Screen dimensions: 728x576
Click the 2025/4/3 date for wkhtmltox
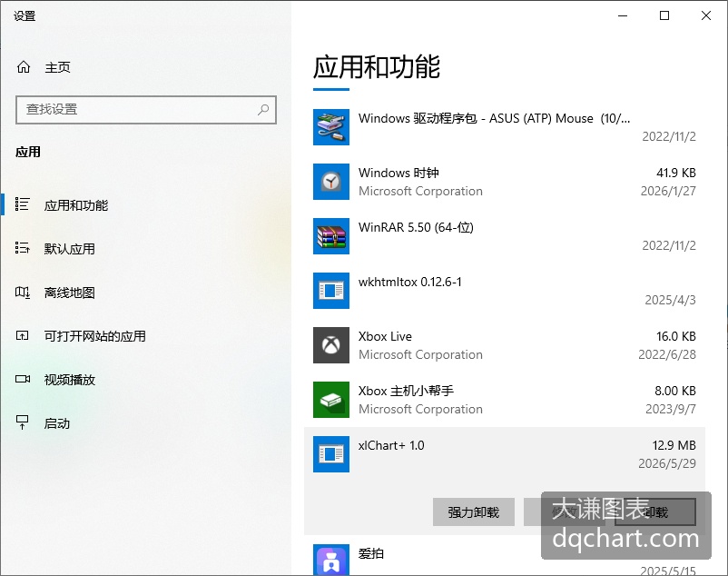(x=670, y=300)
